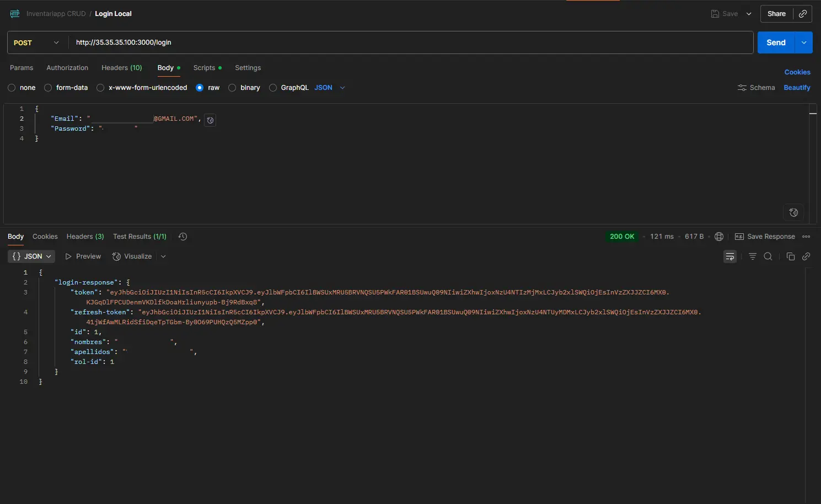Open the Test Results tab
The image size is (821, 504).
139,236
